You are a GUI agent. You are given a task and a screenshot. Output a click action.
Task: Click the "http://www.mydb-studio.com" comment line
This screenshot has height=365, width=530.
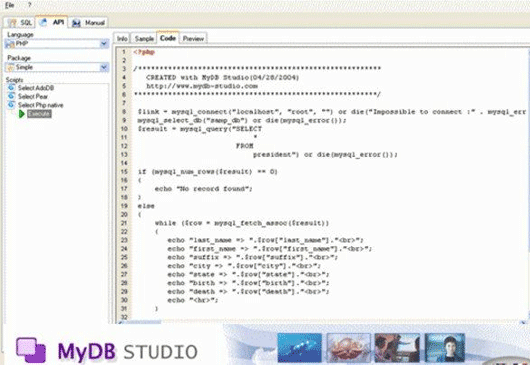tap(202, 86)
